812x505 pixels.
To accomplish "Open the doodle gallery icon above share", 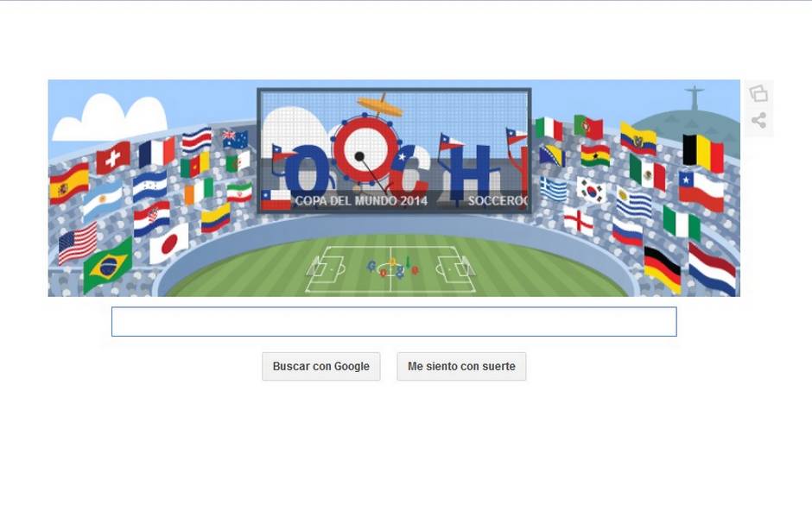I will click(758, 93).
